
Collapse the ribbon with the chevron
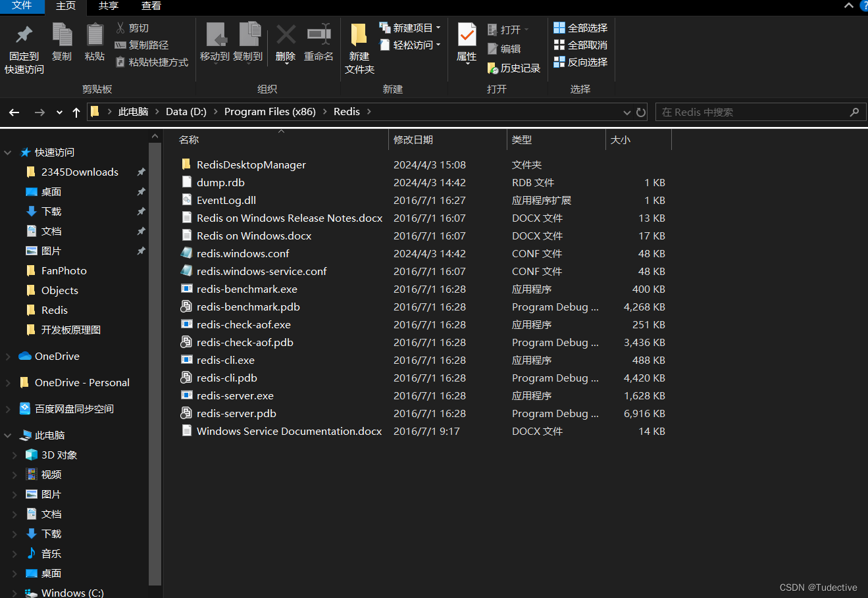click(849, 5)
